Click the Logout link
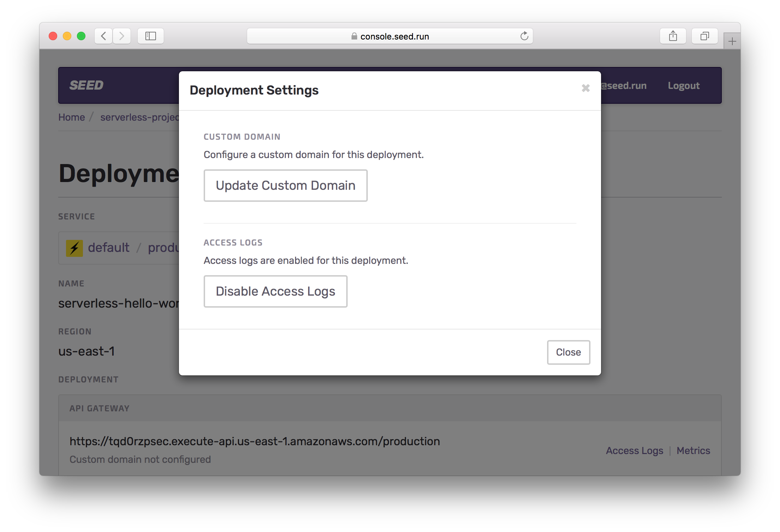780x532 pixels. pos(683,86)
